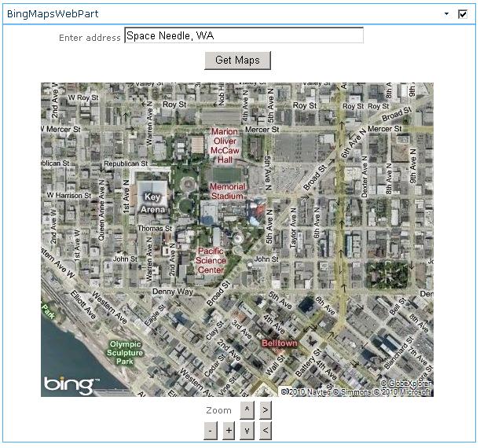Zoom in using the plus button
The image size is (480, 448).
pyautogui.click(x=229, y=430)
